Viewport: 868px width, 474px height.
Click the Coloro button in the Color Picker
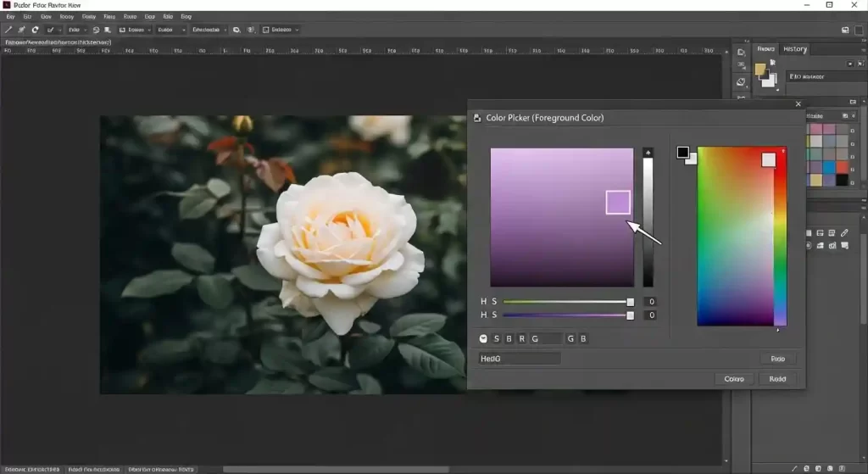click(x=733, y=379)
